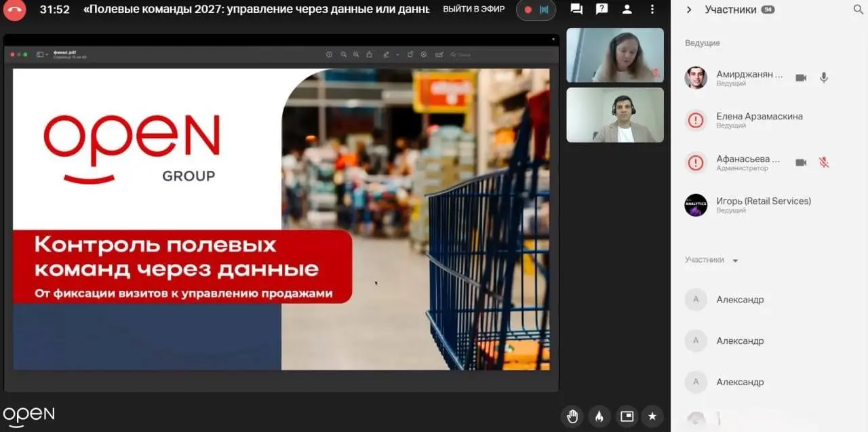Image resolution: width=868 pixels, height=432 pixels.
Task: Click the slide heading «Контроль полевых команд через данные»
Action: [176, 256]
